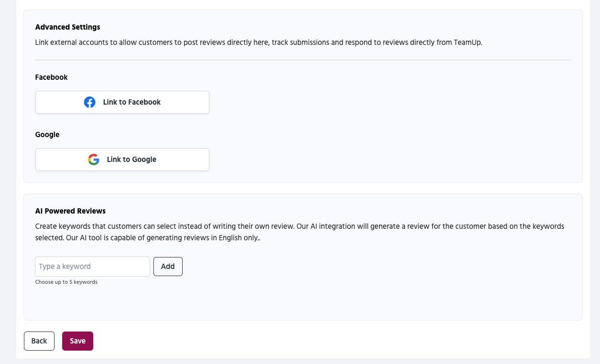Viewport: 600px width, 364px height.
Task: Click Add to add the keyword
Action: [x=168, y=267]
